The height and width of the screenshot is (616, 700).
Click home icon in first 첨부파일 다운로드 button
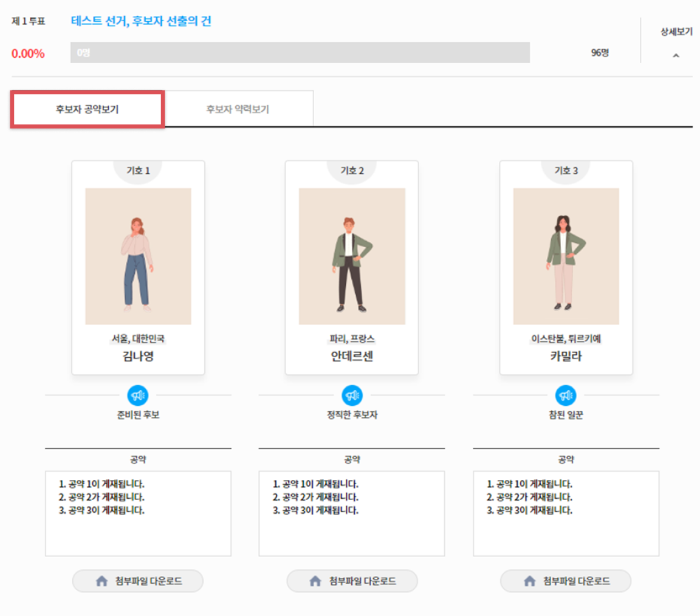click(101, 581)
